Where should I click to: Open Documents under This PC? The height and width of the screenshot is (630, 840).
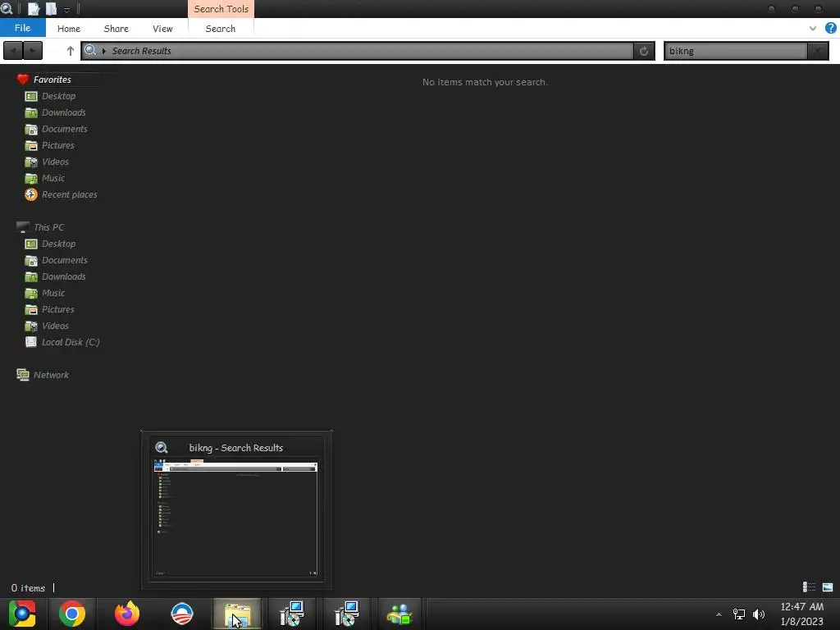click(64, 260)
